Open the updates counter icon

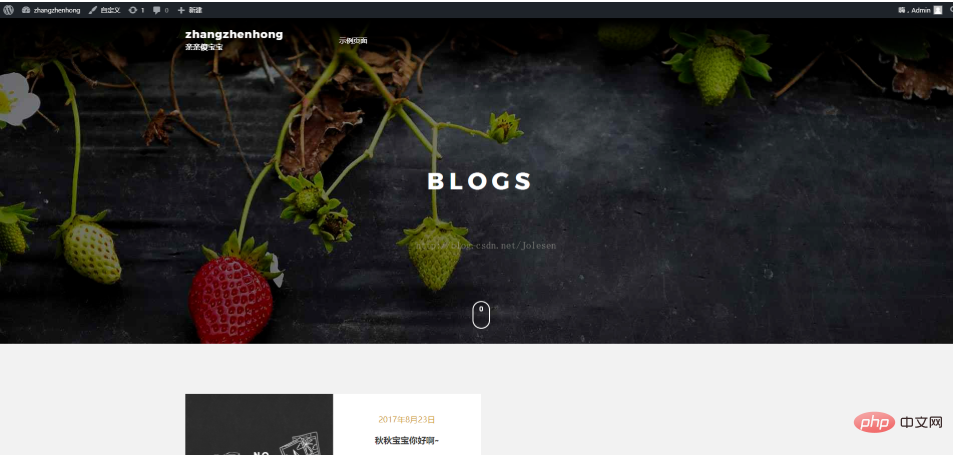(x=132, y=10)
